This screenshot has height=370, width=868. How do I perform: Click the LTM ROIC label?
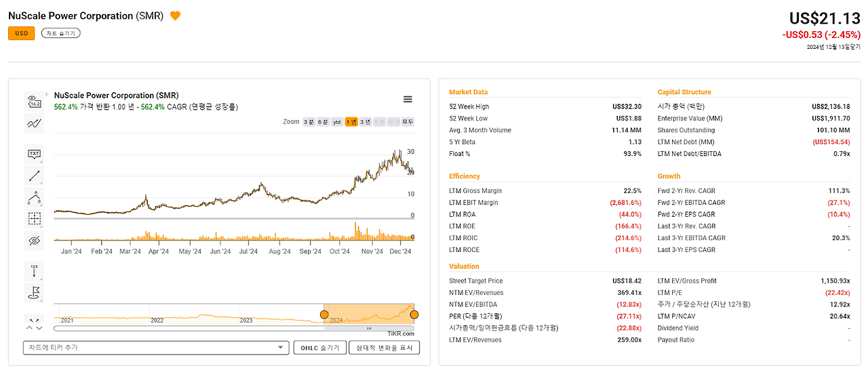(465, 238)
